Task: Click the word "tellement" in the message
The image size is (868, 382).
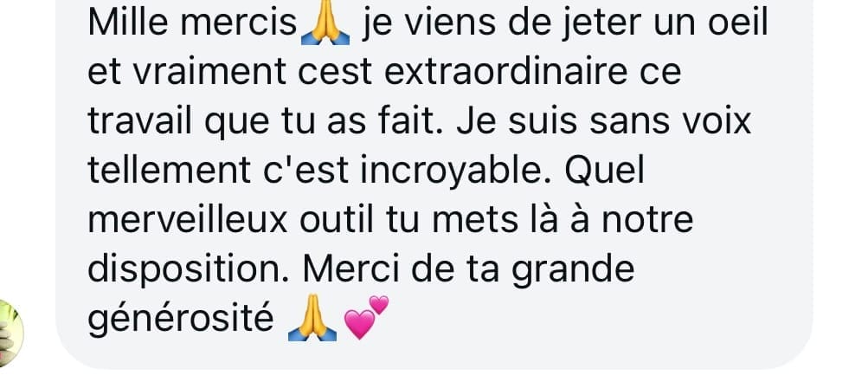Action: [170, 171]
